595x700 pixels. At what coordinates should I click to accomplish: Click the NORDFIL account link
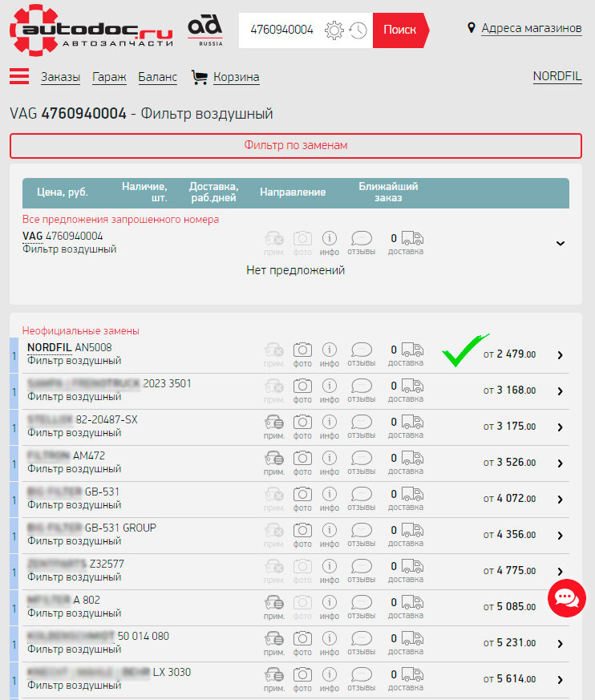coord(557,76)
